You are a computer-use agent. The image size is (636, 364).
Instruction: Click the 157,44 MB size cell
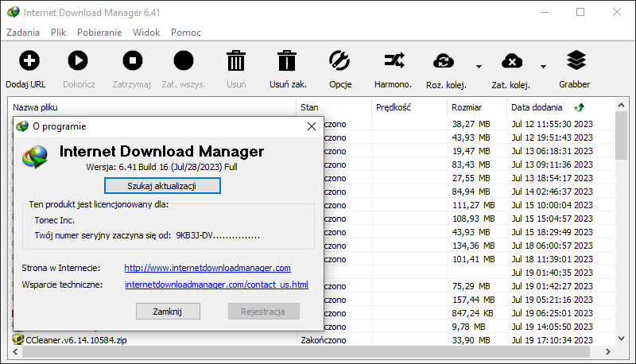click(x=473, y=300)
